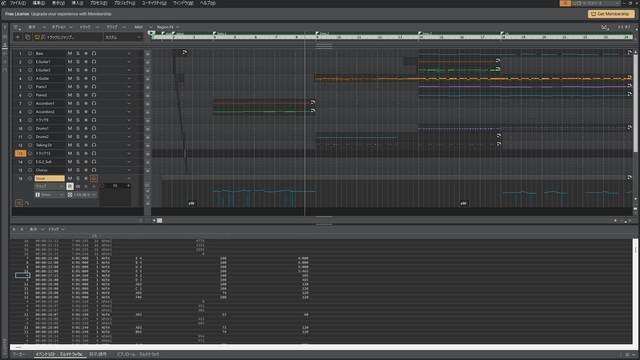Click the Vocal track name field
The height and width of the screenshot is (360, 640).
[x=49, y=178]
